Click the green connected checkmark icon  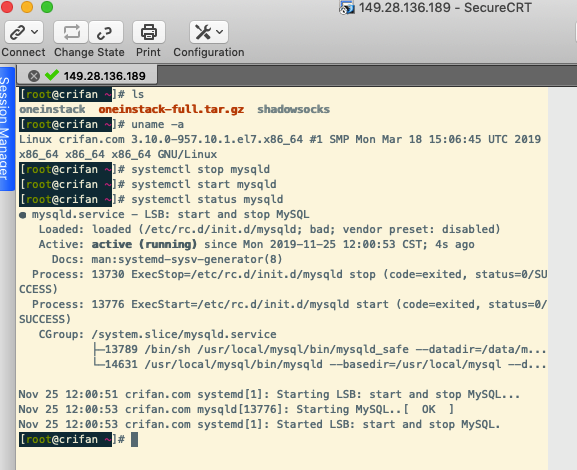52,75
